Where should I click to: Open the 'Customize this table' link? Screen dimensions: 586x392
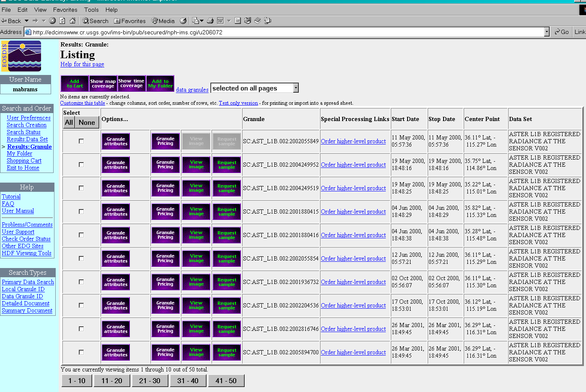point(83,103)
